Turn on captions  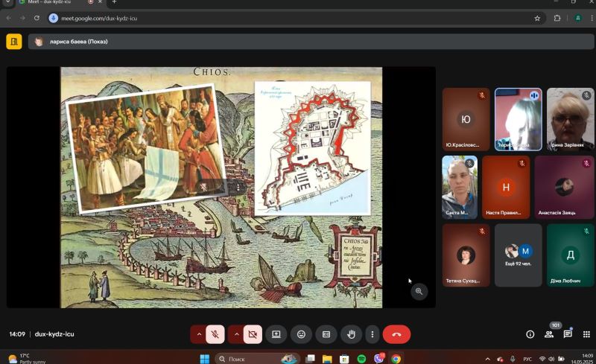tap(326, 334)
